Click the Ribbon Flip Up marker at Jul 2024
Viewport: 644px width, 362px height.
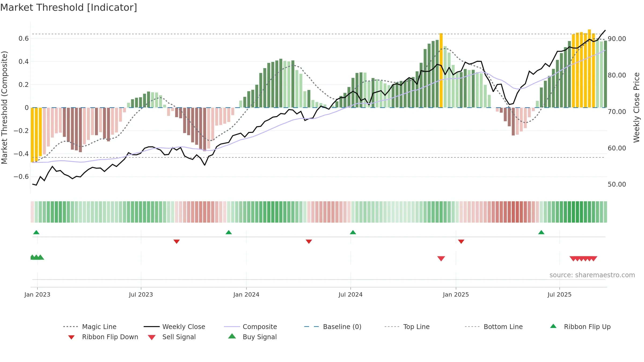353,232
